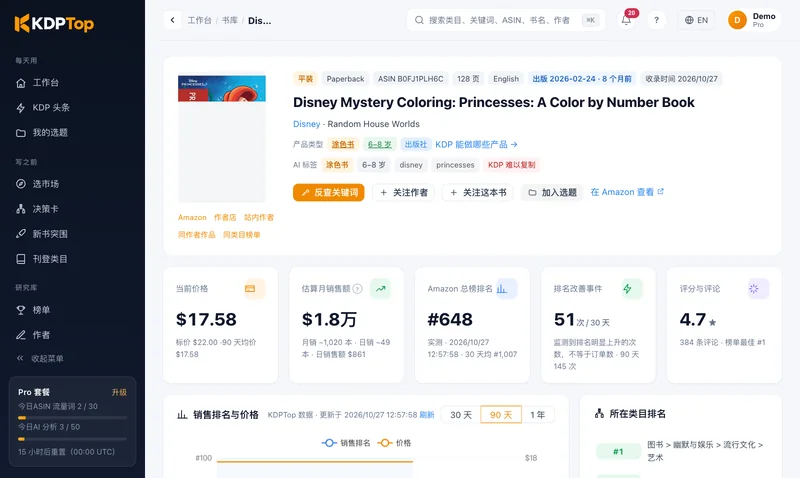The height and width of the screenshot is (478, 800).
Task: Click the princesses AI tag
Action: (x=455, y=165)
